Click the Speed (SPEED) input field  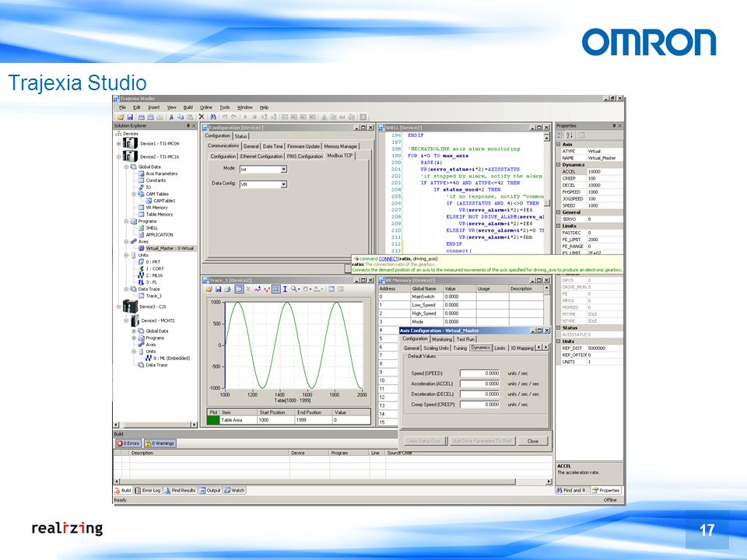480,373
